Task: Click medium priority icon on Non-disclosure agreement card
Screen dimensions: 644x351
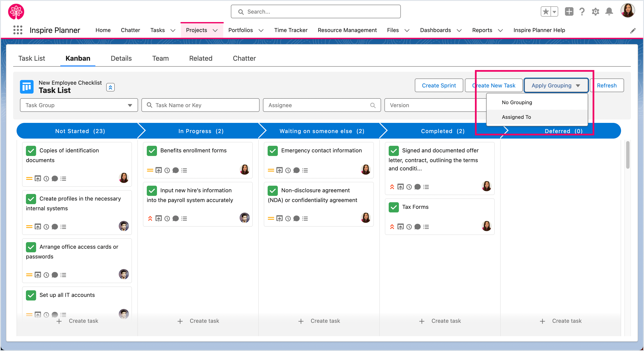Action: coord(271,219)
